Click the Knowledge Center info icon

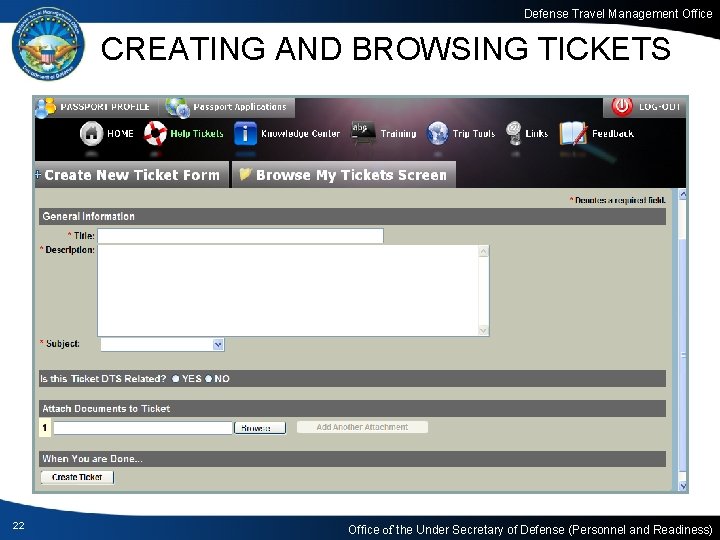click(x=245, y=134)
